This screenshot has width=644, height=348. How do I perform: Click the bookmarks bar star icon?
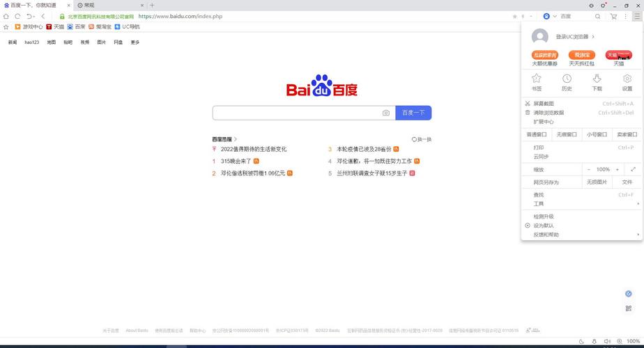point(6,26)
